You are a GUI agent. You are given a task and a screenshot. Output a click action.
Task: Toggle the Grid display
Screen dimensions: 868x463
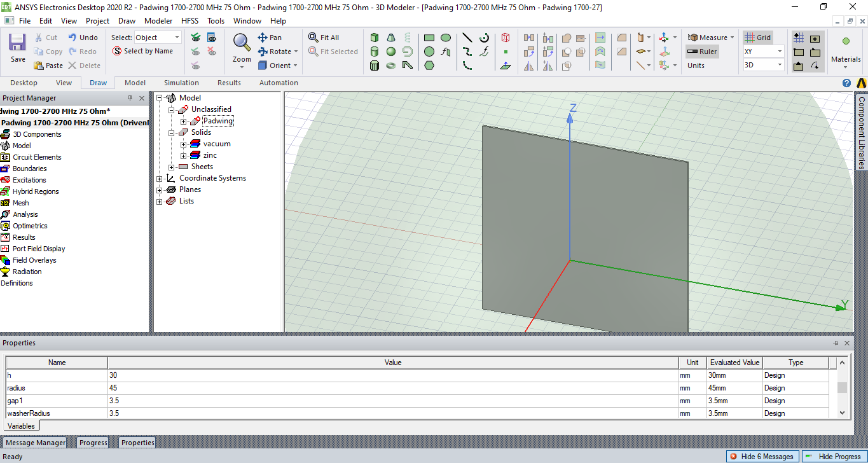click(x=758, y=38)
